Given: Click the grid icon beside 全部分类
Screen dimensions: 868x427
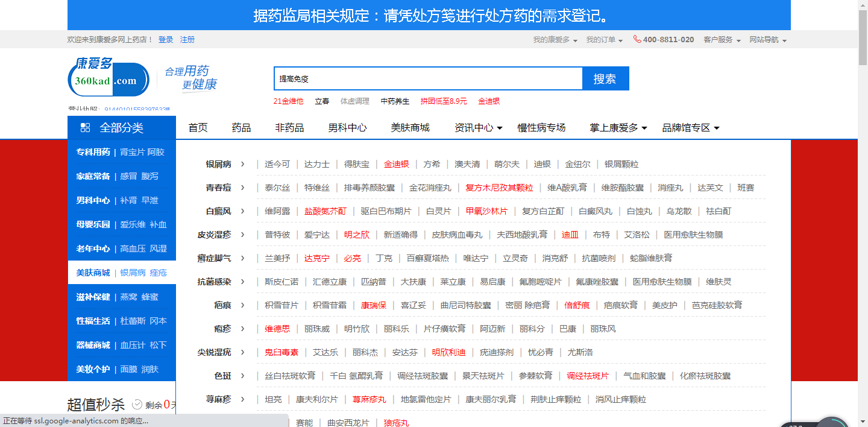Looking at the screenshot, I should (x=85, y=128).
